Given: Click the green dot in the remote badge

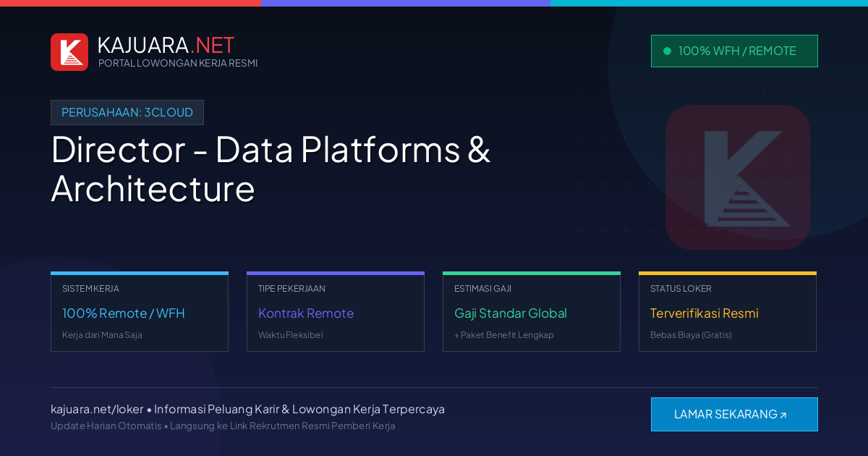Looking at the screenshot, I should point(667,51).
